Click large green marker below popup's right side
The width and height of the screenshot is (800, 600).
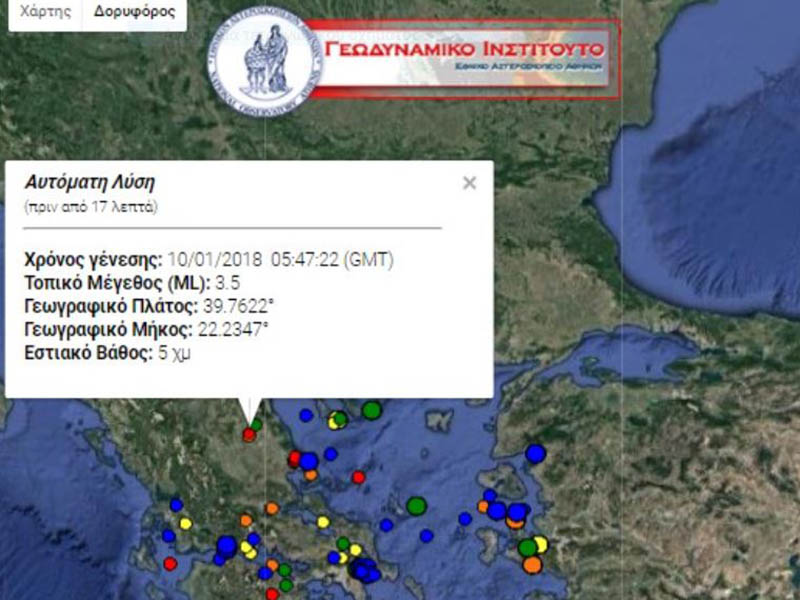(372, 409)
